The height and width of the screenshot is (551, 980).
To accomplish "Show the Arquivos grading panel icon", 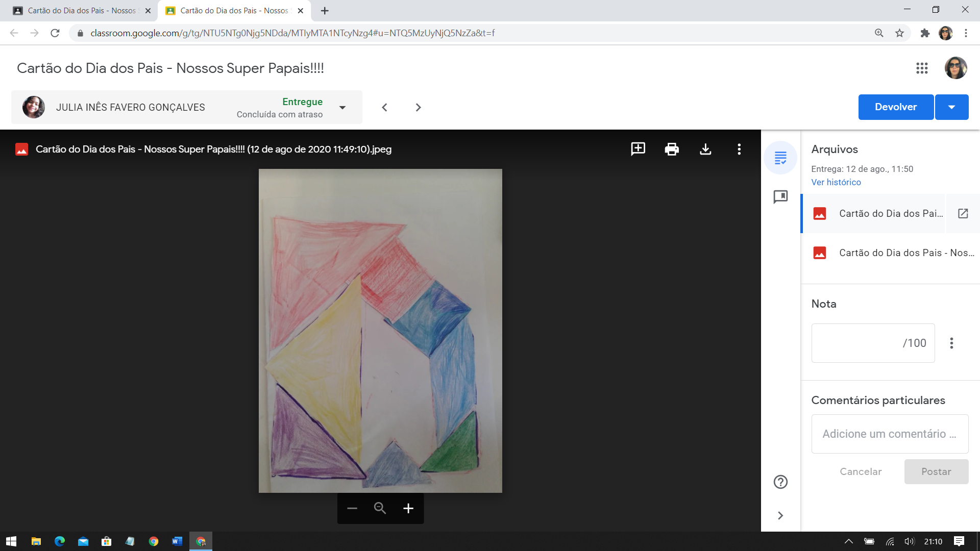I will (780, 158).
